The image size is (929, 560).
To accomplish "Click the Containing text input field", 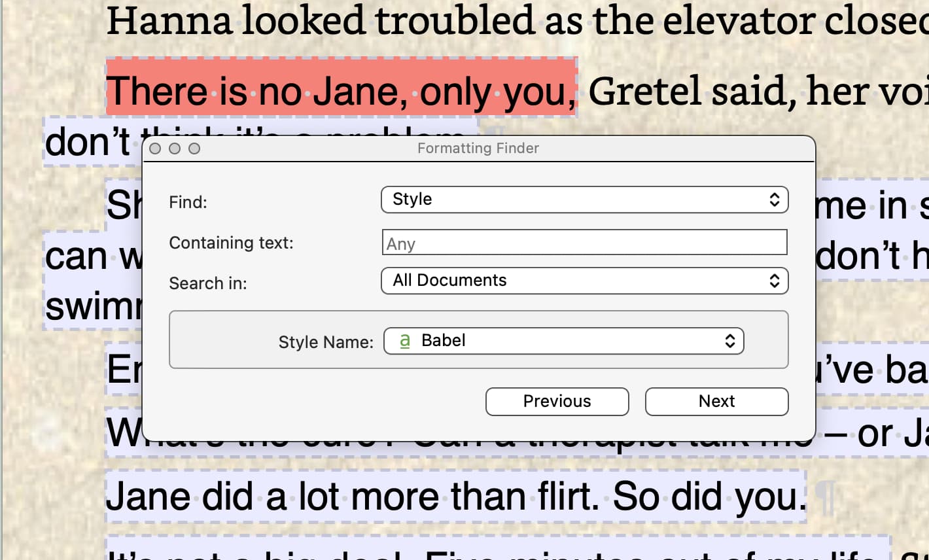I will tap(584, 243).
